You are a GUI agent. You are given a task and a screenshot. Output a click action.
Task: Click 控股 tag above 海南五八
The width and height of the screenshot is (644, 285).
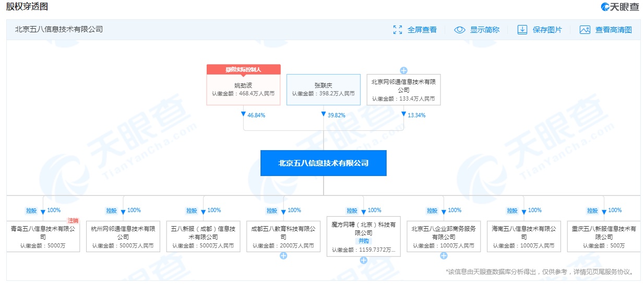(x=512, y=211)
